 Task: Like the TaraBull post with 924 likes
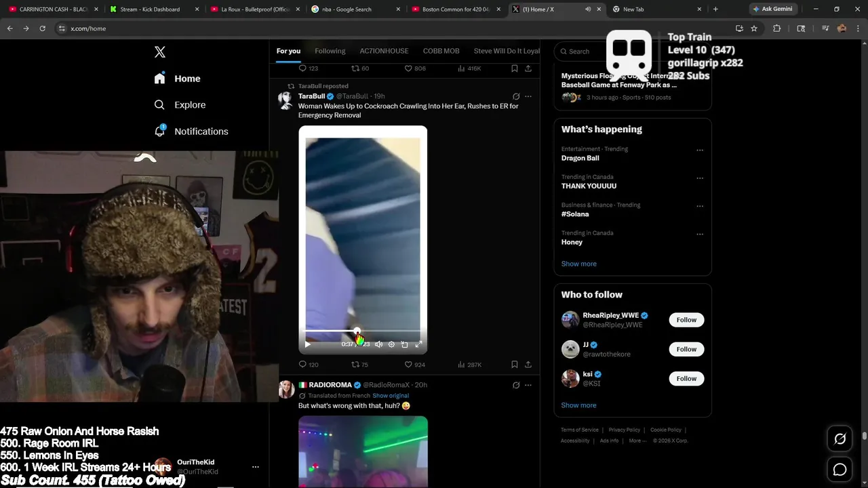tap(414, 365)
